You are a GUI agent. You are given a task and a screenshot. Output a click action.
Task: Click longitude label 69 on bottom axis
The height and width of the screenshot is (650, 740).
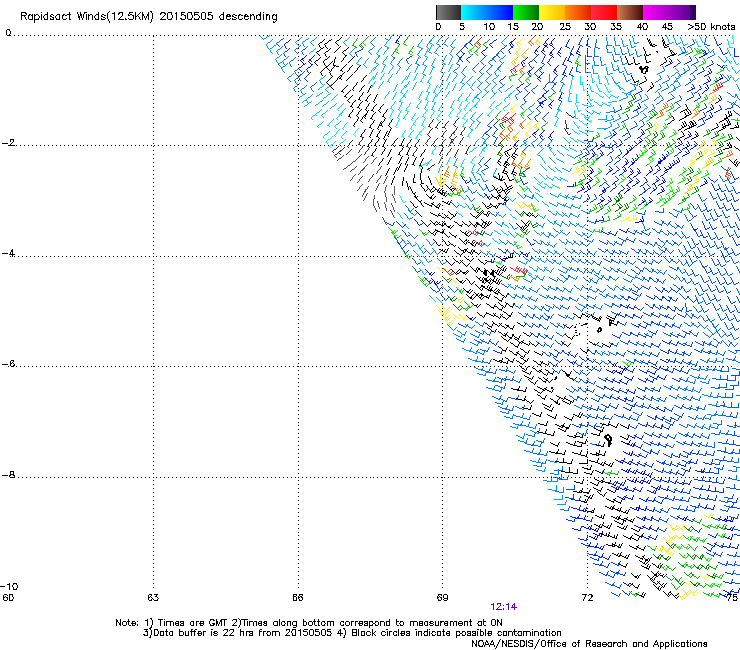tap(442, 598)
